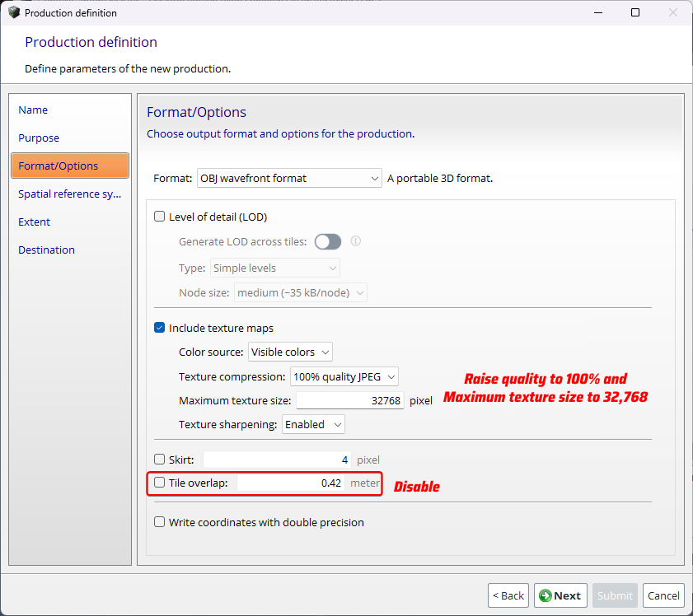Image resolution: width=693 pixels, height=616 pixels.
Task: Go to the Name step
Action: 33,110
